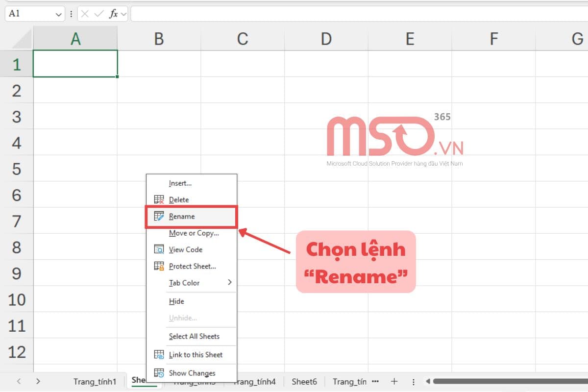588x392 pixels.
Task: Click the sheet tab area options dots
Action: tap(413, 381)
